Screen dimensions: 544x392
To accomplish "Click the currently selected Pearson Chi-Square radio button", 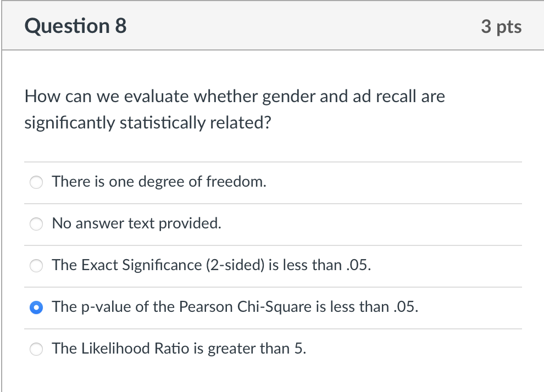I will [x=36, y=307].
